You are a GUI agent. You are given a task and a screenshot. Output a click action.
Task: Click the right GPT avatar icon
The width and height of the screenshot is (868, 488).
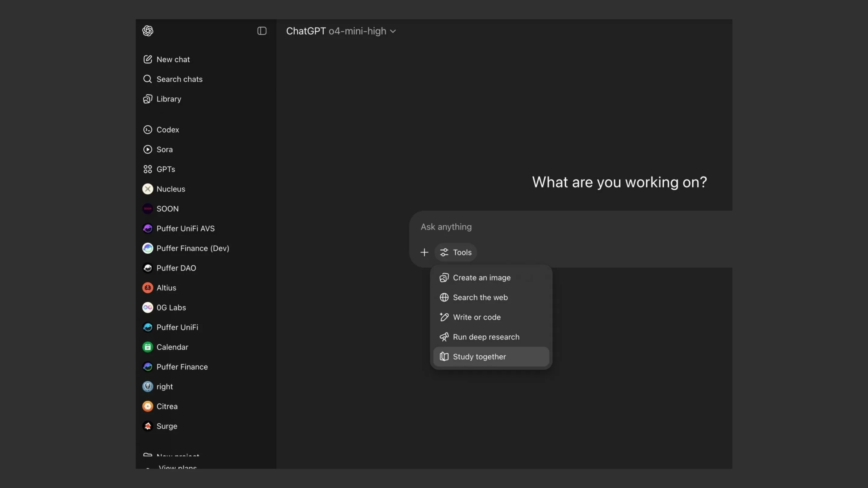click(x=148, y=386)
